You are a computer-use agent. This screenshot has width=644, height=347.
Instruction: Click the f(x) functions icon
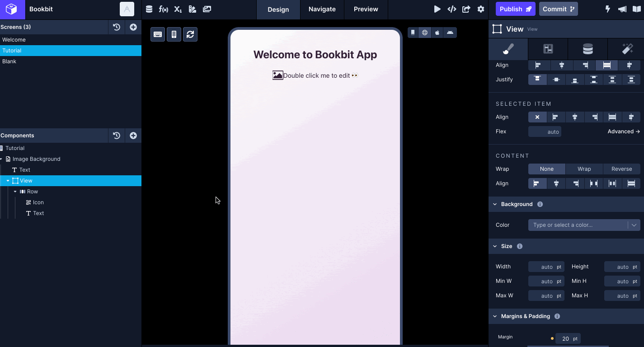pos(164,9)
